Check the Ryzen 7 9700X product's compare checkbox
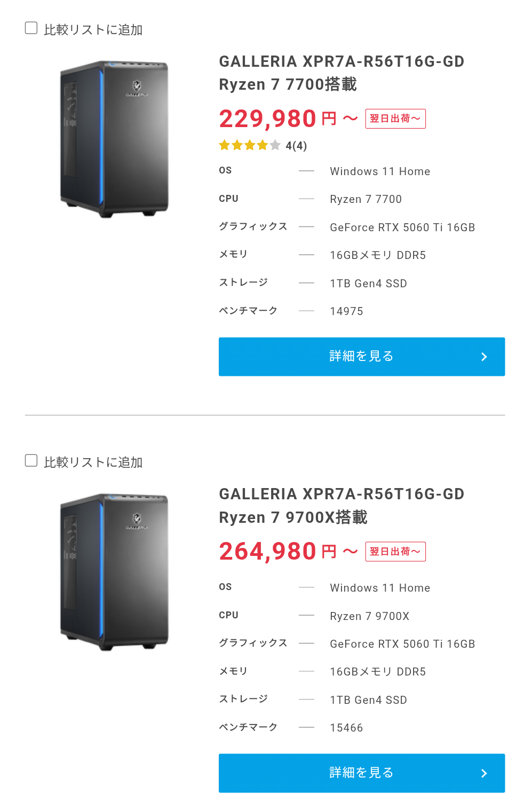This screenshot has width=532, height=809. tap(31, 461)
